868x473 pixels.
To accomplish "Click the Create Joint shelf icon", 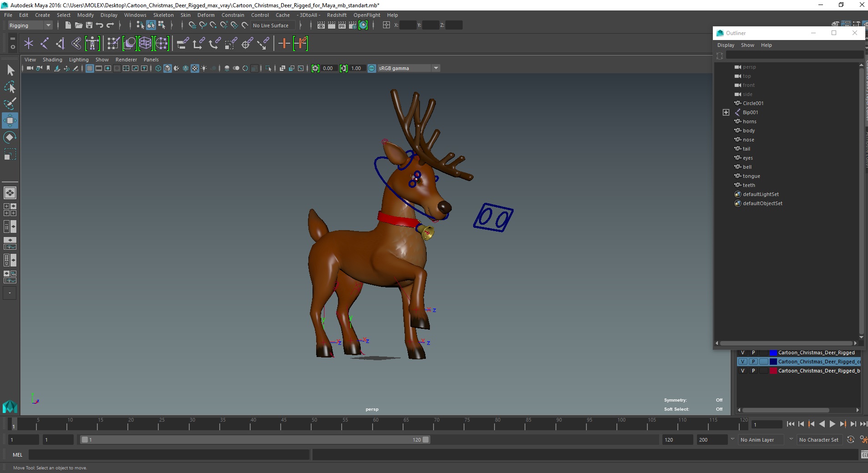I will pyautogui.click(x=45, y=44).
